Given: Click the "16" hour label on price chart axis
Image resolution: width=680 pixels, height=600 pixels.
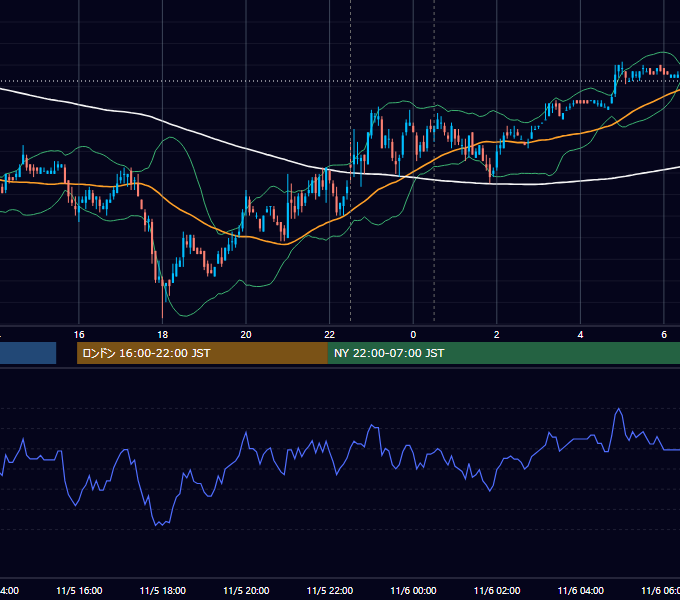Looking at the screenshot, I should 79,335.
